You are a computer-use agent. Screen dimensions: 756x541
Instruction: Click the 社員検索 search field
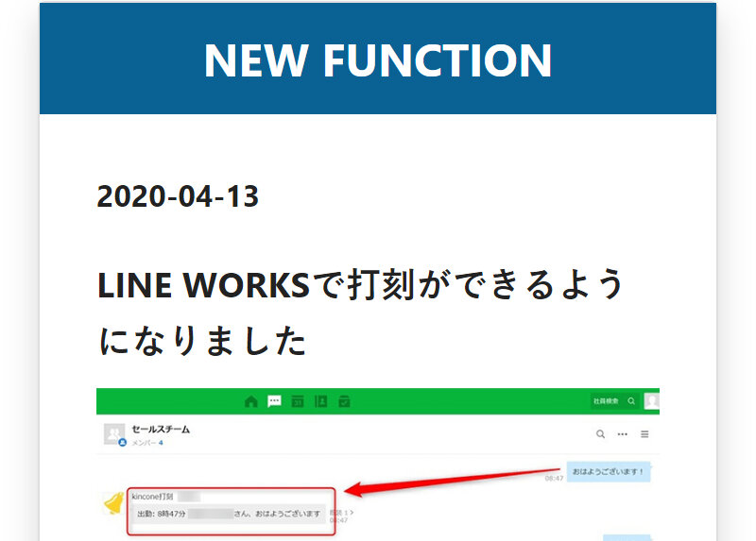coord(606,401)
